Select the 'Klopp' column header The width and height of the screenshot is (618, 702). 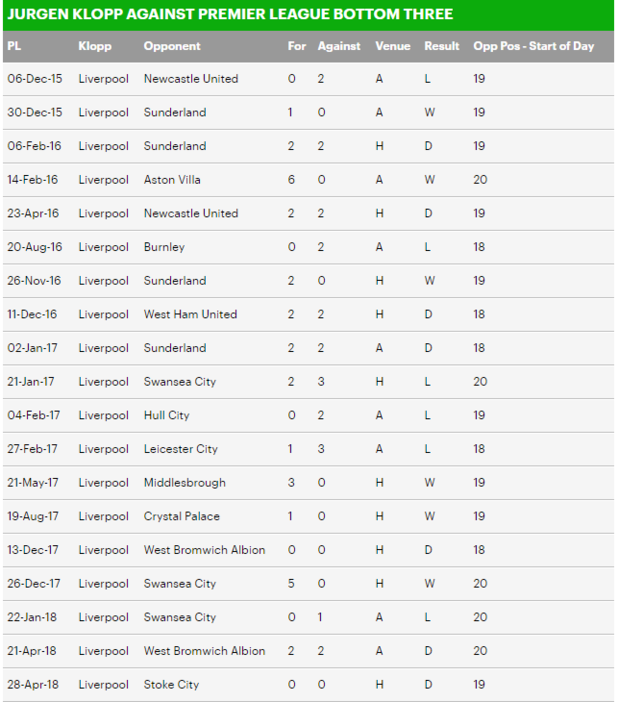click(95, 46)
